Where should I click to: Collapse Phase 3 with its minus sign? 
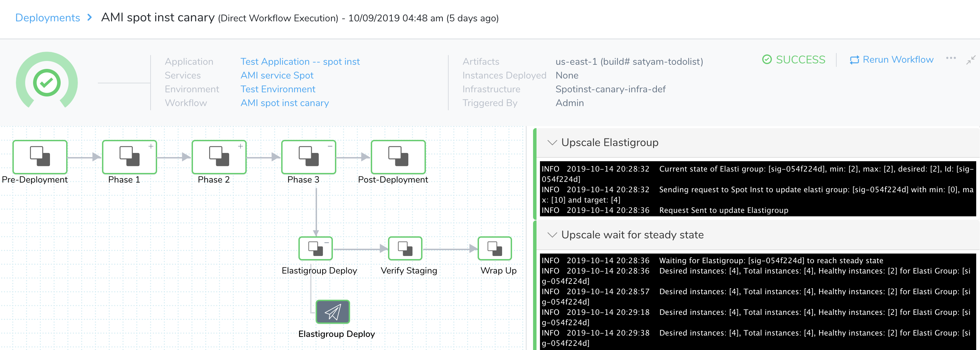pyautogui.click(x=330, y=146)
